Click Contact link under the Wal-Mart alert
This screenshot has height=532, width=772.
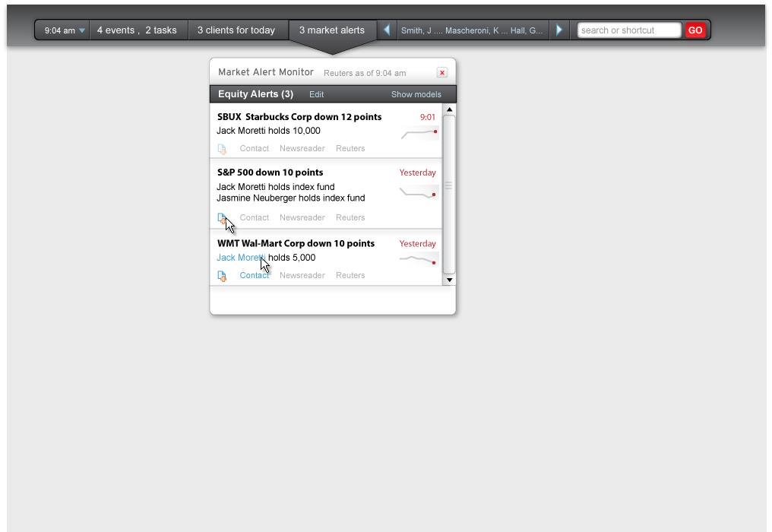coord(255,276)
